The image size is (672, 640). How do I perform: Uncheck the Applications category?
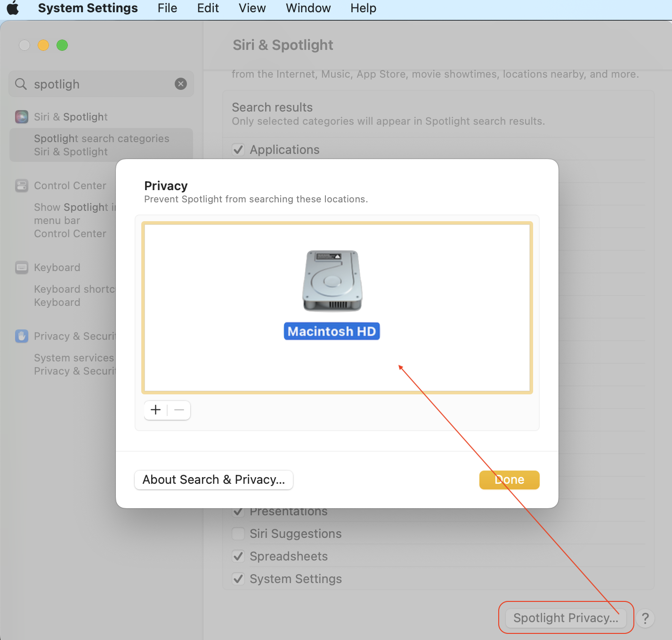238,149
